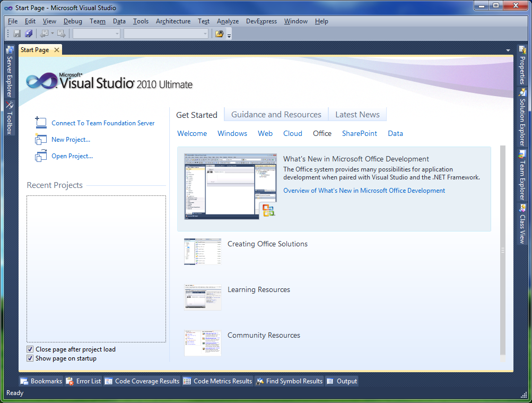
Task: Select the Get Started tab
Action: click(x=197, y=115)
